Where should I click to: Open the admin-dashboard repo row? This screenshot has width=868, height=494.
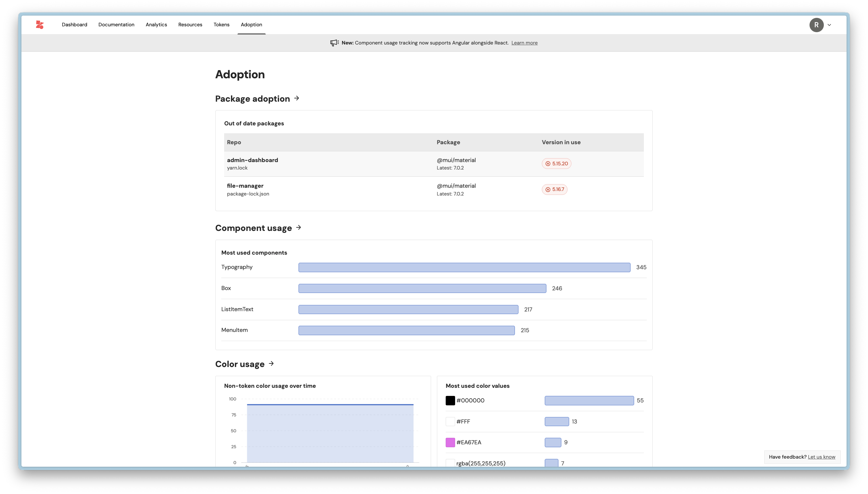pyautogui.click(x=252, y=160)
